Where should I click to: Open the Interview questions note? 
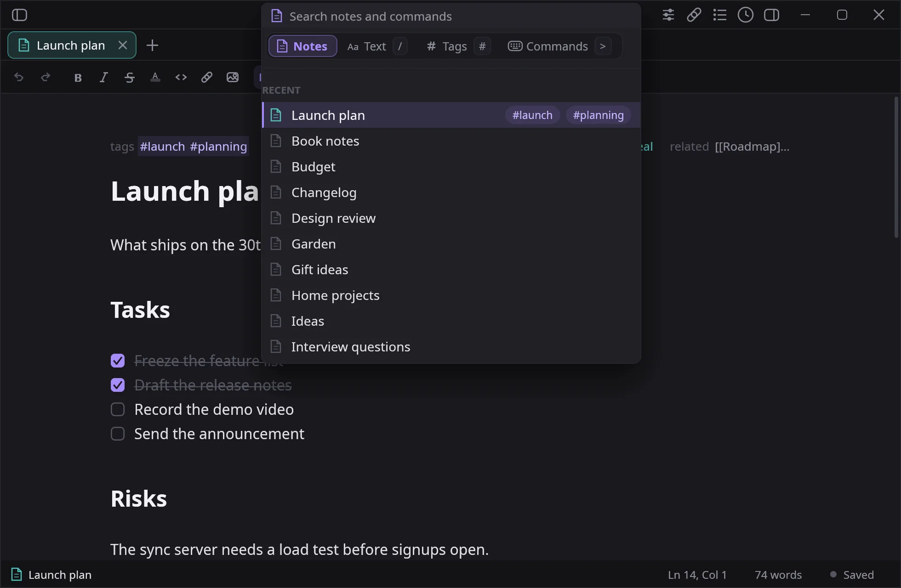451,346
